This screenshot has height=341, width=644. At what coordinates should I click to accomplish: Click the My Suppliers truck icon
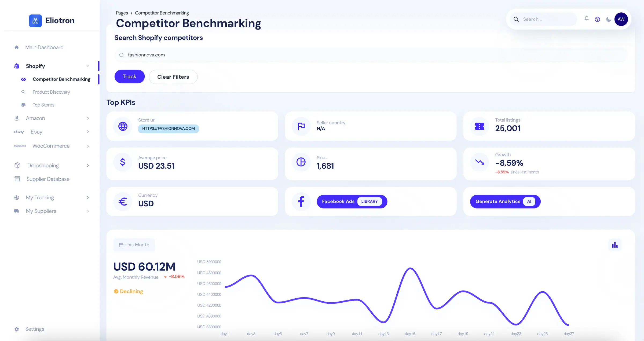[17, 211]
